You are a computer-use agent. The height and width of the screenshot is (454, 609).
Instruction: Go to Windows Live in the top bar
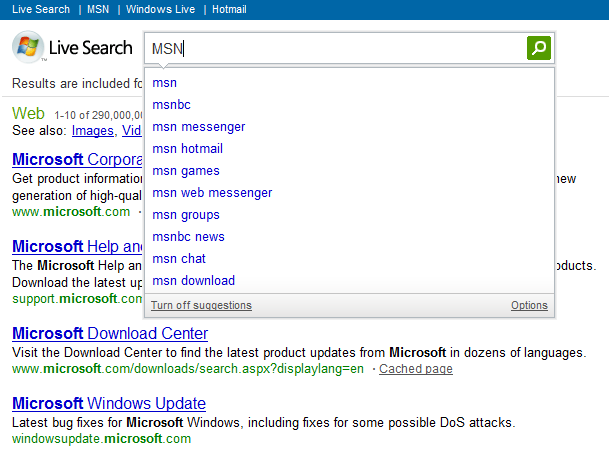[160, 9]
